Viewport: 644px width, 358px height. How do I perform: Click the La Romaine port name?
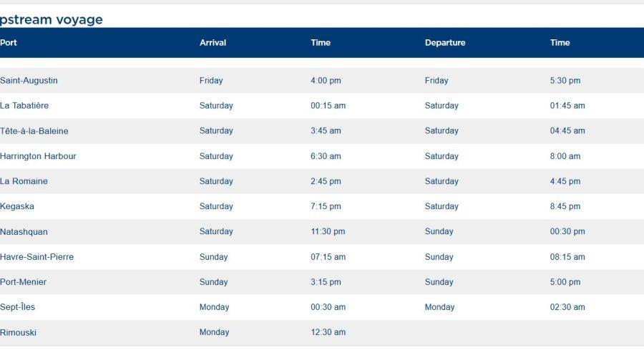pos(24,182)
